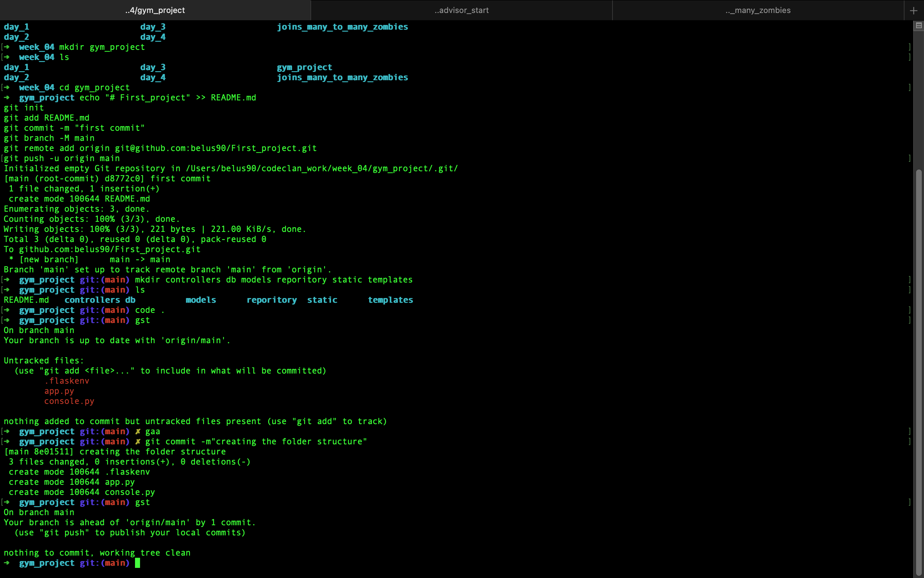Click 'nothing to commit, working tree clean'
The height and width of the screenshot is (578, 924).
(x=97, y=553)
